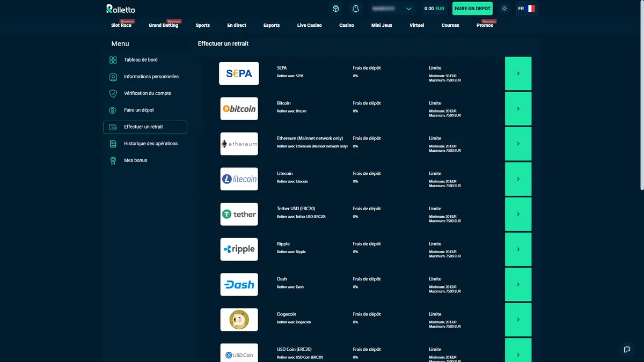The height and width of the screenshot is (362, 644).
Task: Open USD Coin withdrawal green arrow
Action: coord(518,350)
